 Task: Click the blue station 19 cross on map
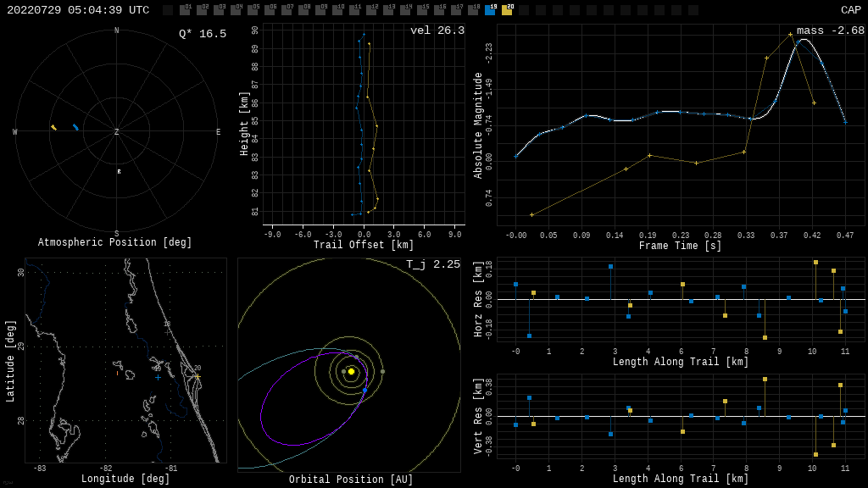click(159, 377)
